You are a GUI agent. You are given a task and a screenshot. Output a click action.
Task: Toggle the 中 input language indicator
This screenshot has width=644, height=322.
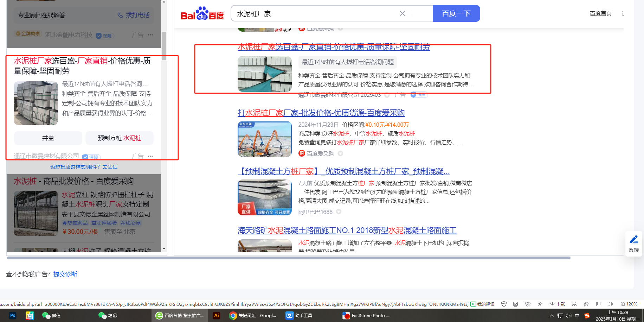coord(577,316)
